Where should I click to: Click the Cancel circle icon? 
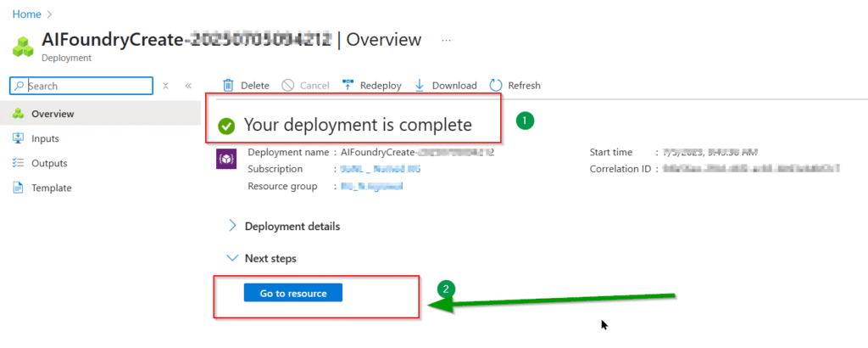click(x=288, y=86)
